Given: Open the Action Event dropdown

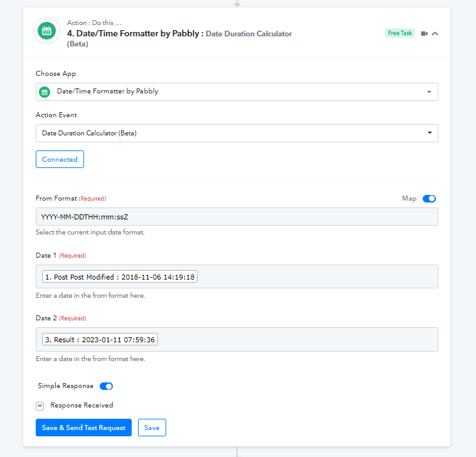Looking at the screenshot, I should (x=237, y=133).
